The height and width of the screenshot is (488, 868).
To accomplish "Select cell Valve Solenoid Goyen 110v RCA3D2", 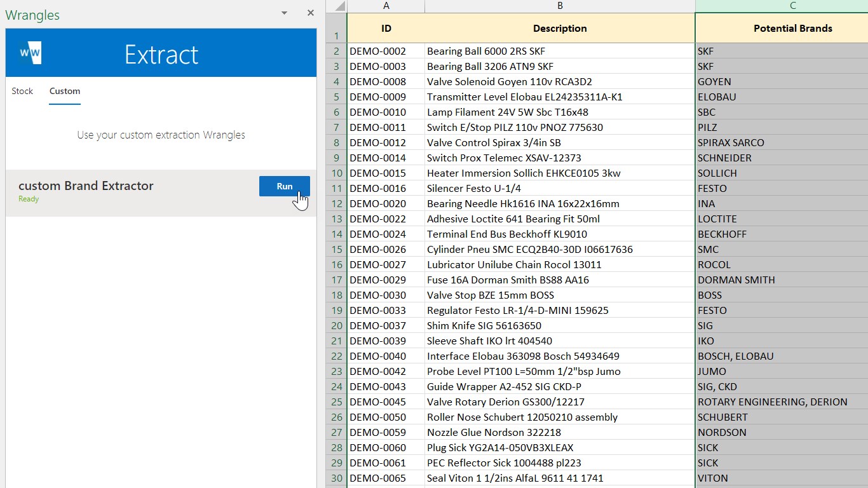I will point(560,81).
